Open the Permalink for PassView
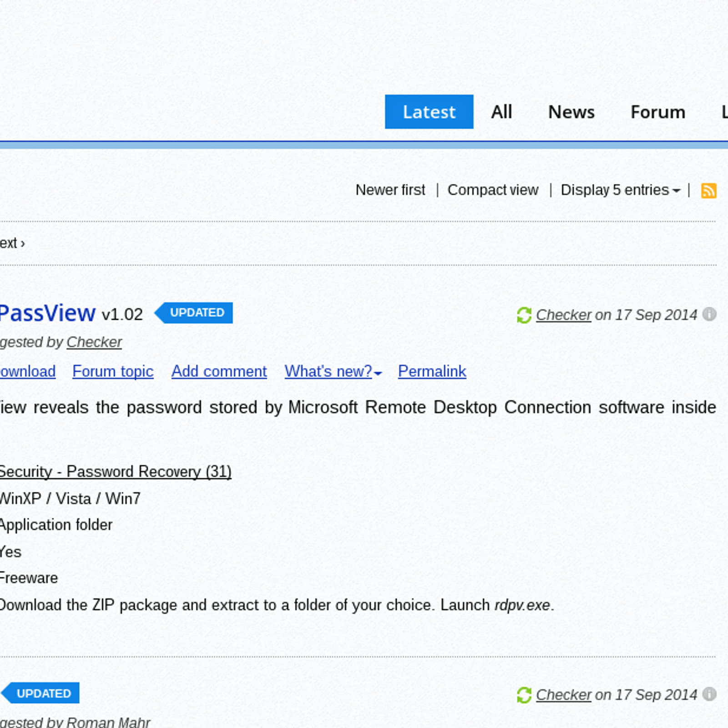The width and height of the screenshot is (728, 728). 432,371
